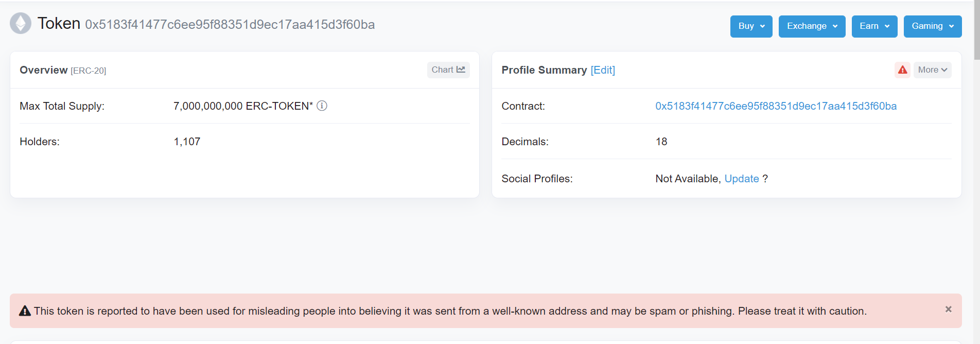Click the Overview panel heading
The width and height of the screenshot is (980, 344).
tap(44, 70)
